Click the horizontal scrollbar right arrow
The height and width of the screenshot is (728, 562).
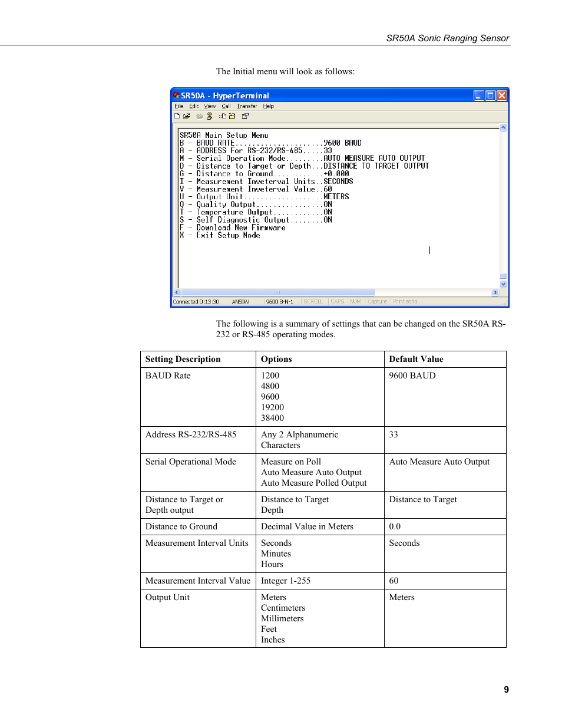[x=495, y=292]
